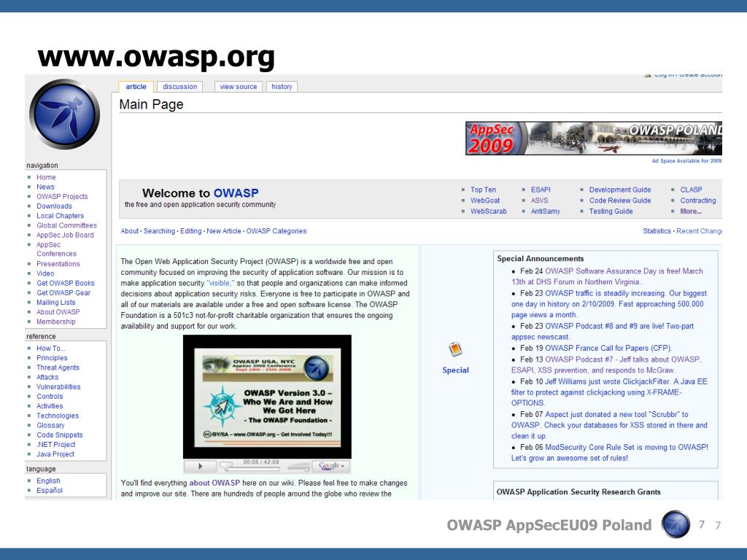
Task: Select Español language
Action: (x=50, y=490)
